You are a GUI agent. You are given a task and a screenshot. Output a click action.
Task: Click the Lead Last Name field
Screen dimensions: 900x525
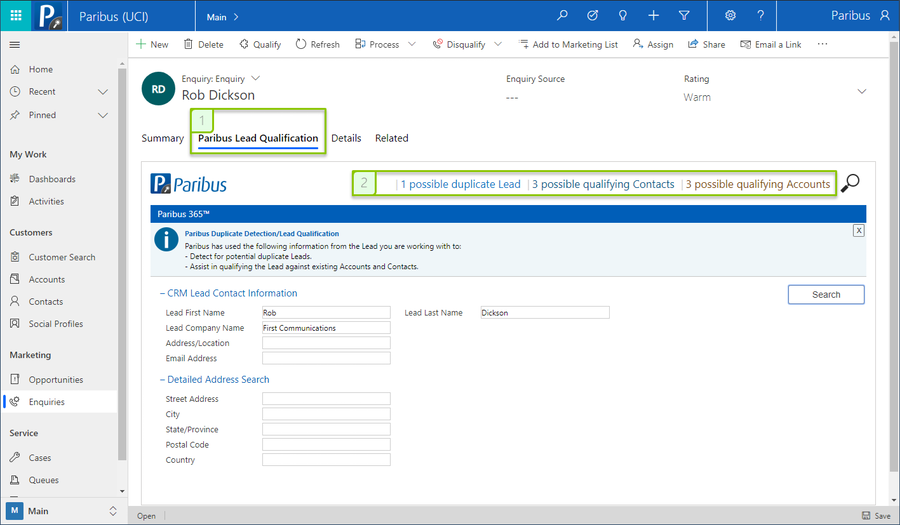(x=545, y=313)
